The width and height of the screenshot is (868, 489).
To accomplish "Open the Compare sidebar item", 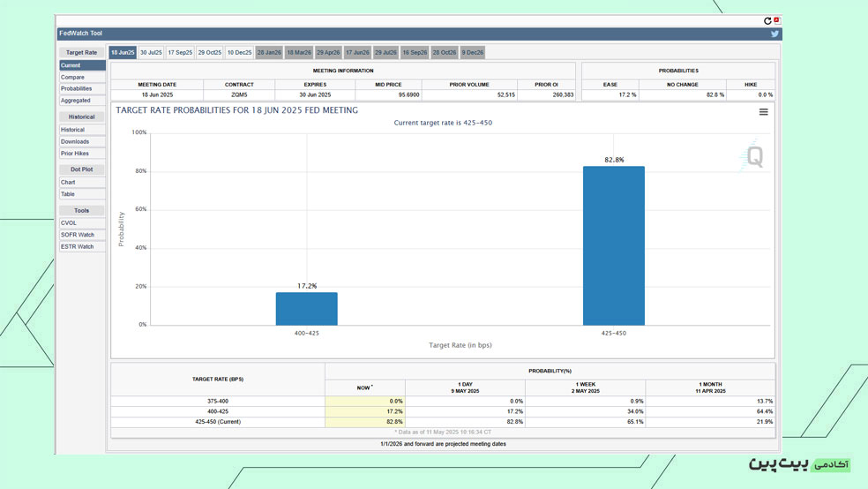I will 82,78.
